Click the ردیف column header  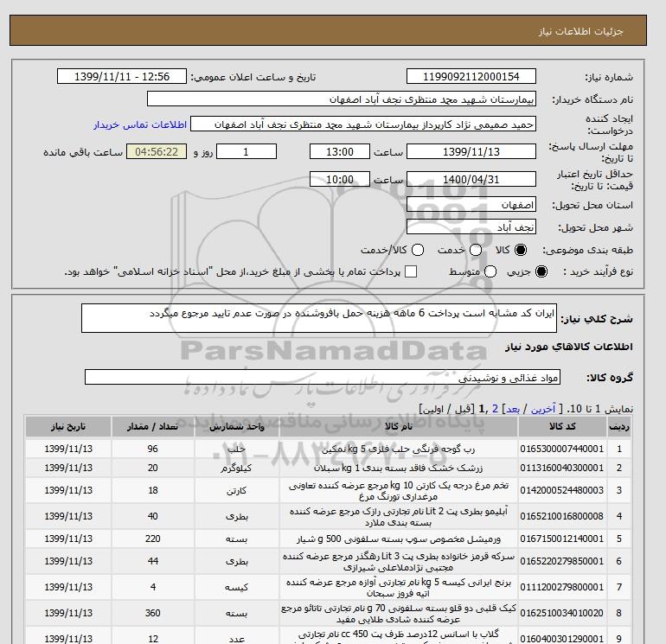[618, 427]
